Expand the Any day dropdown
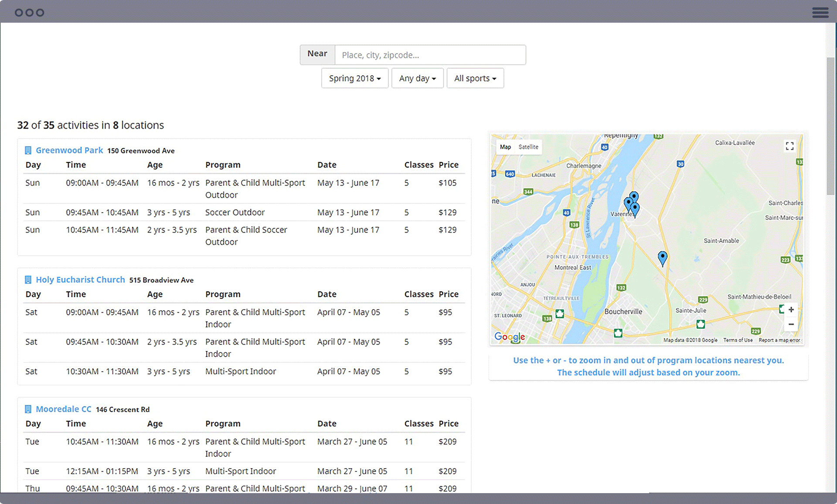This screenshot has height=504, width=837. (x=417, y=78)
